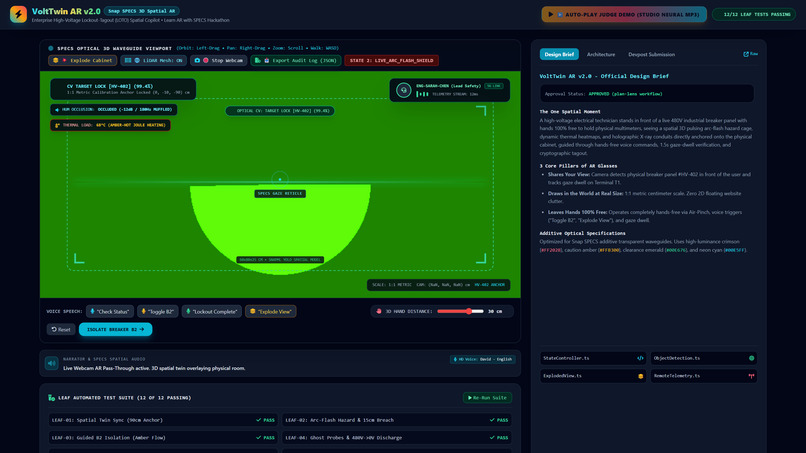
Task: Select LEAF-04 Ghost Probes test row
Action: [397, 438]
